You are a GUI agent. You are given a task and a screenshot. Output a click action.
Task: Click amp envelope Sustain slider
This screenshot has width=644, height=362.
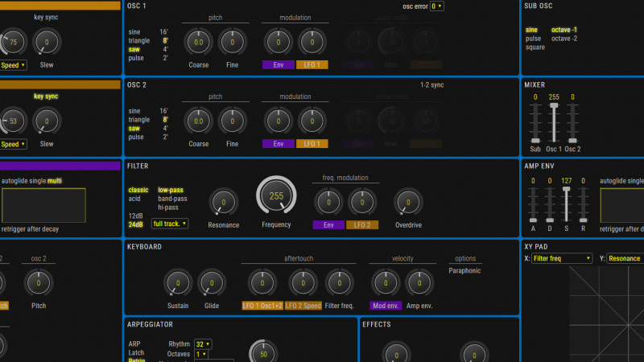coord(567,204)
